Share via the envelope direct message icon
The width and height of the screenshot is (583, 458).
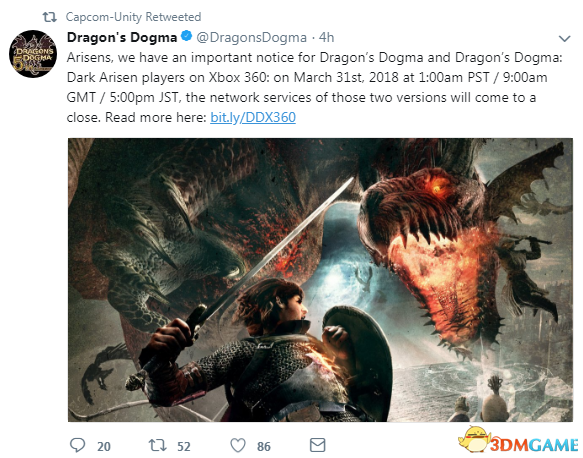point(318,445)
